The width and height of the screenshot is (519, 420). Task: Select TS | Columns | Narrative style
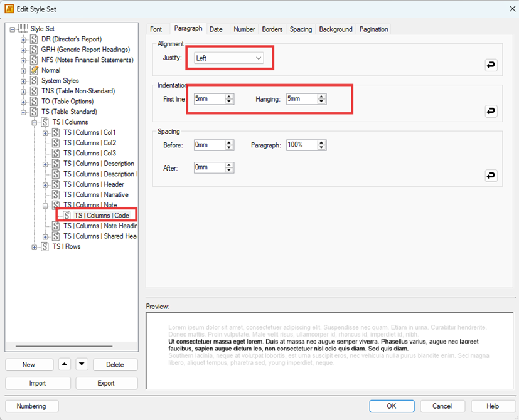95,195
